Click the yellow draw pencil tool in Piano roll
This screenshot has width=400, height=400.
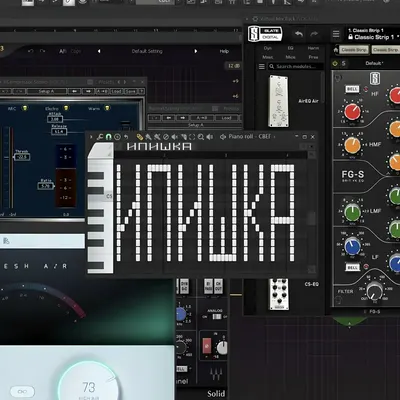coord(140,137)
